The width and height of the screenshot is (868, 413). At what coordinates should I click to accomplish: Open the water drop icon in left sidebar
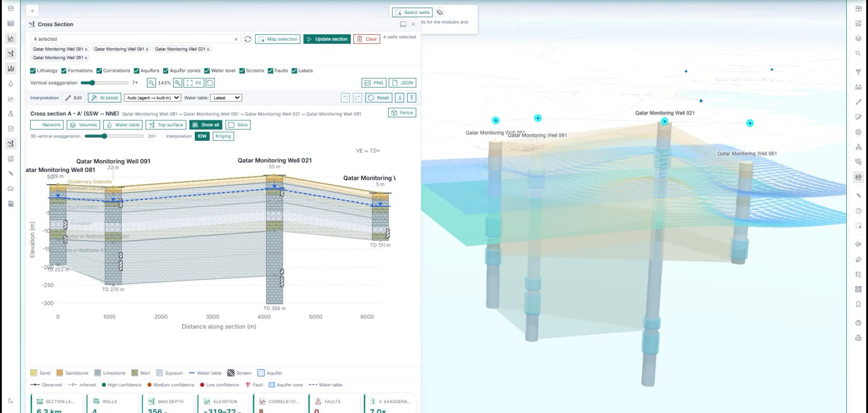tap(11, 84)
